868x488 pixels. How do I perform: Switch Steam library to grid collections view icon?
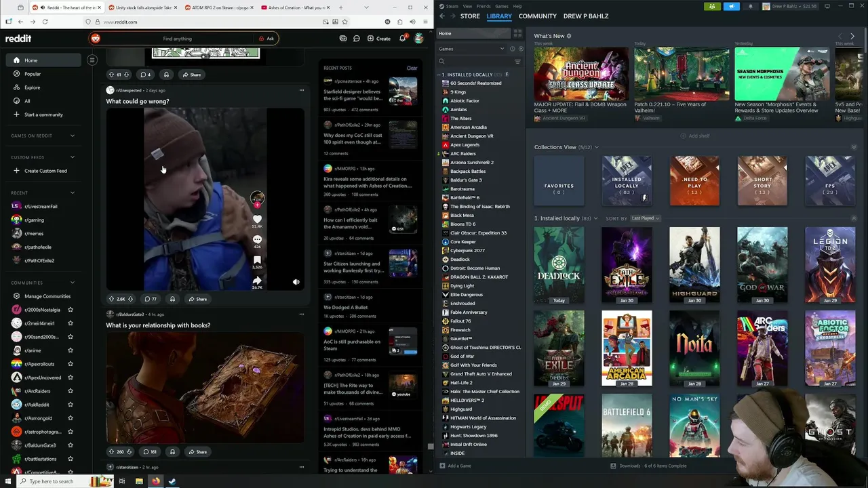tap(517, 33)
